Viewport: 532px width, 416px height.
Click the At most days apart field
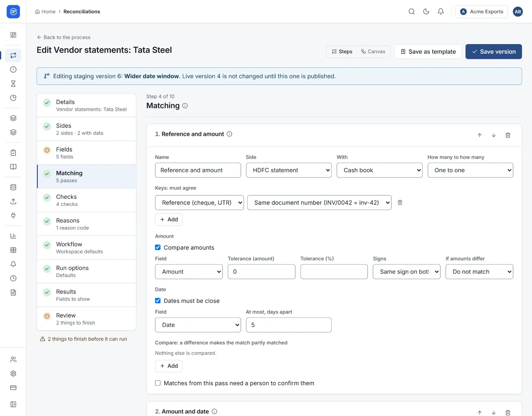[x=288, y=325]
